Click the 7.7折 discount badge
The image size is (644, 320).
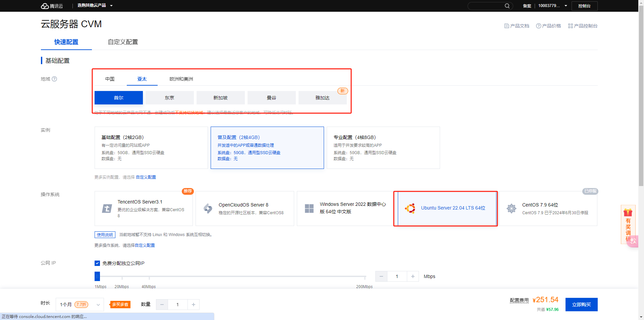click(81, 305)
